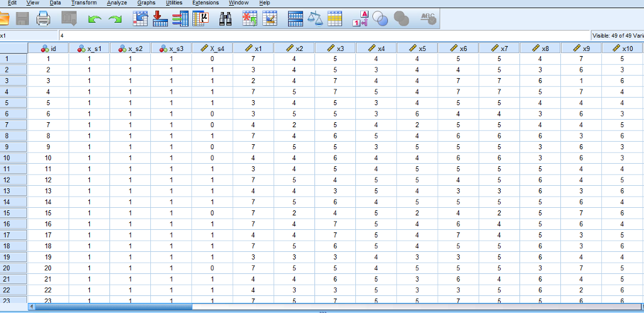644x313 pixels.
Task: Click the Weight cases scales icon
Action: tap(315, 18)
